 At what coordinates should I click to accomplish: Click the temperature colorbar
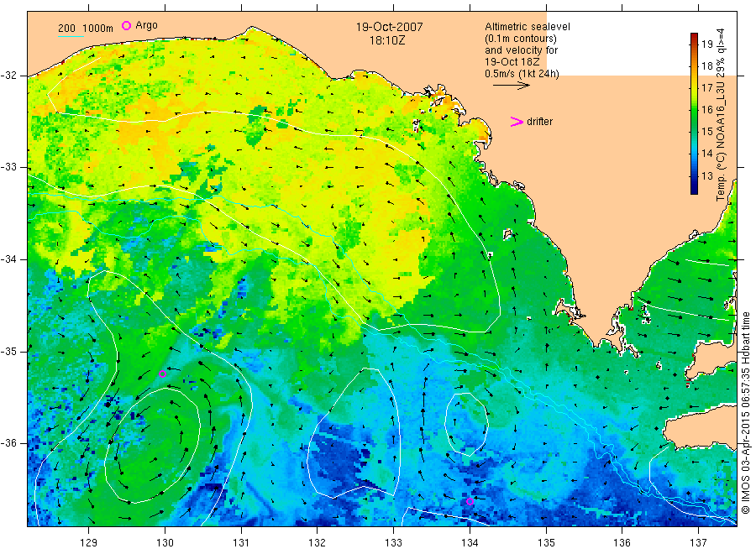(695, 113)
